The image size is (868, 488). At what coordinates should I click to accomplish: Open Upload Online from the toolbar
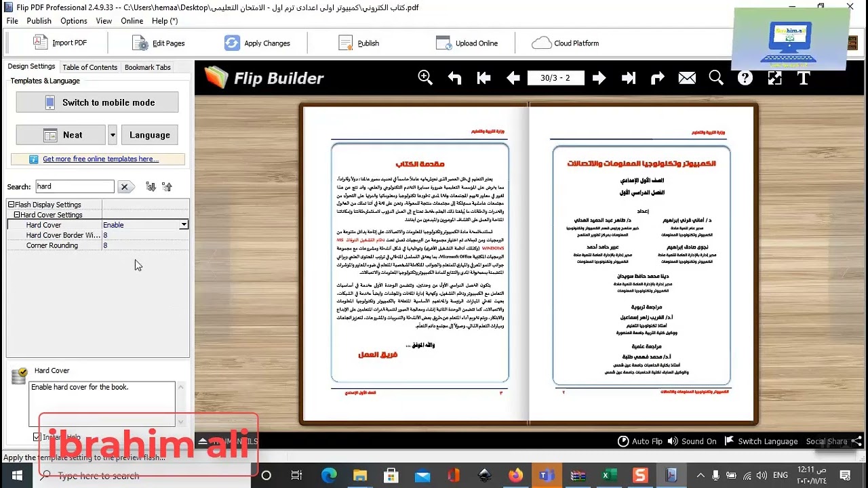click(x=467, y=43)
